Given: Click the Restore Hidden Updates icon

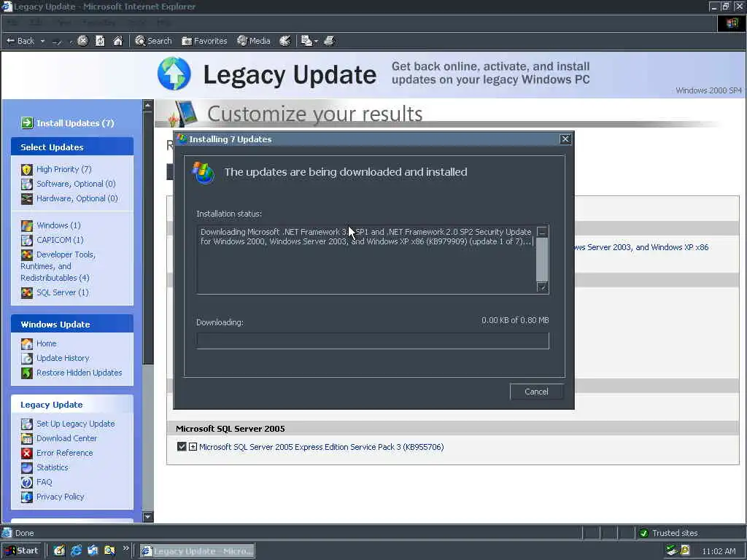Looking at the screenshot, I should [27, 373].
